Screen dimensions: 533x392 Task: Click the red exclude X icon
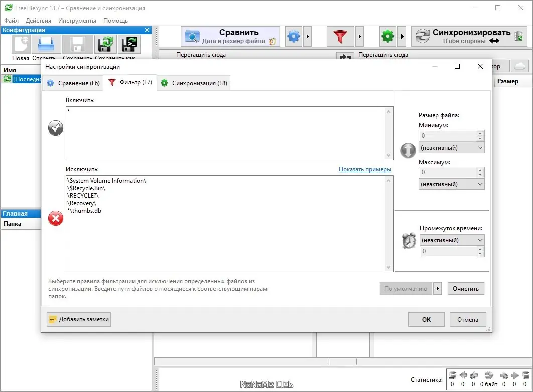(x=56, y=218)
